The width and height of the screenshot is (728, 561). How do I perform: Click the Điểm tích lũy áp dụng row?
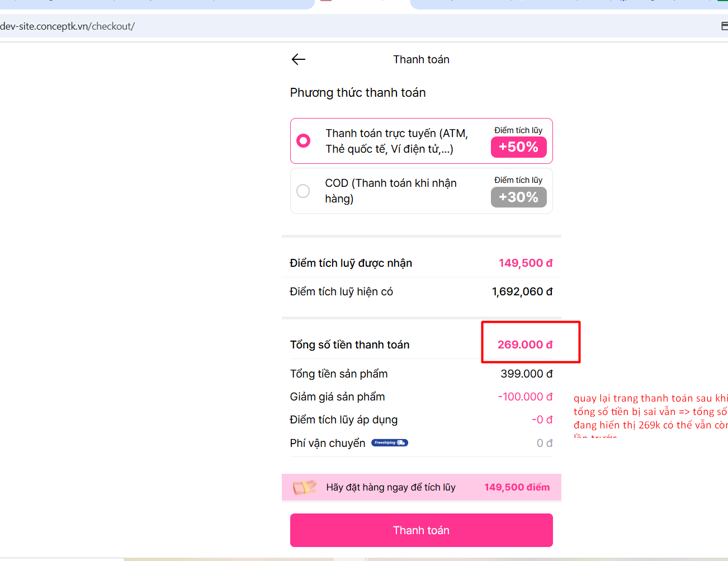pos(344,420)
